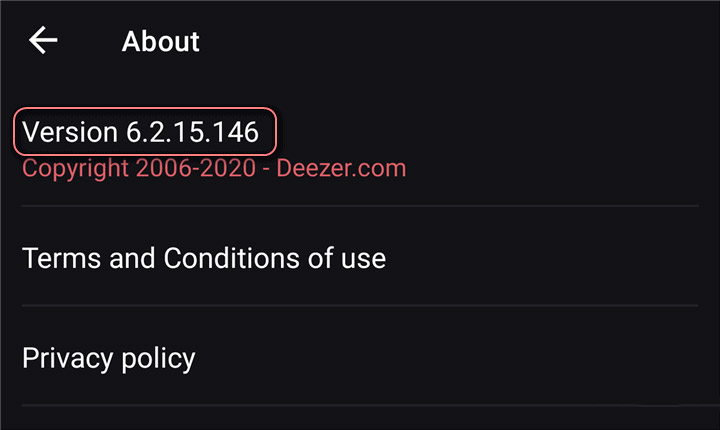Click the 2006-2020 year range
Image resolution: width=720 pixels, height=430 pixels.
pos(196,168)
